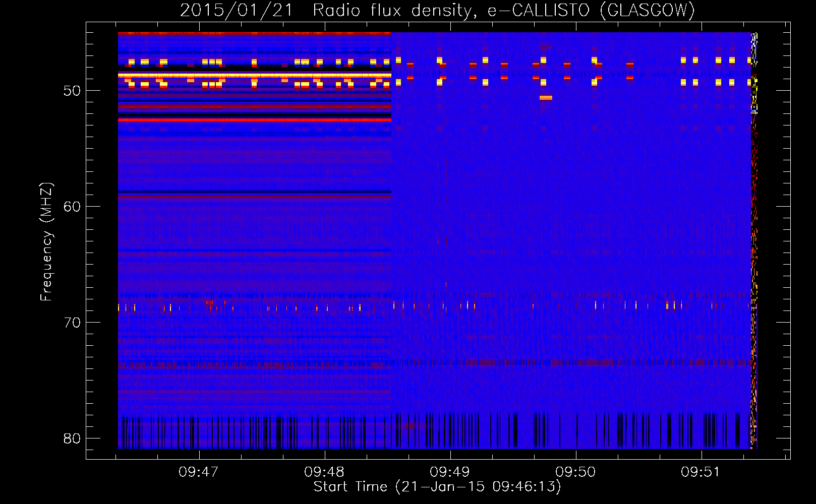This screenshot has width=816, height=504.
Task: Click the dark horizontal line near 59 MHz
Action: tap(254, 192)
